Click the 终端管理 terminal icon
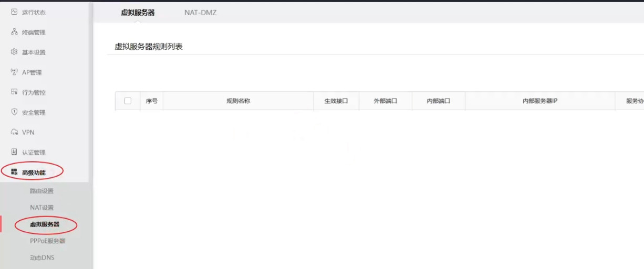Image resolution: width=644 pixels, height=269 pixels. (14, 32)
